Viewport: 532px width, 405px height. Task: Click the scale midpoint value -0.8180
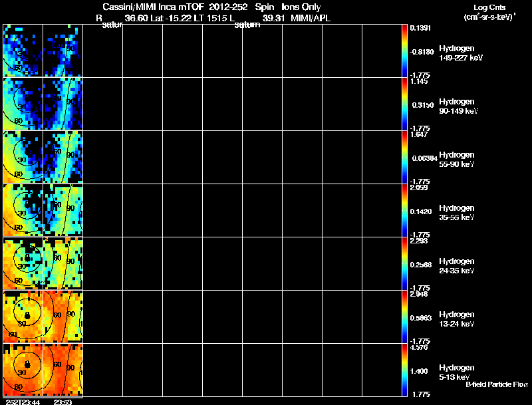422,52
